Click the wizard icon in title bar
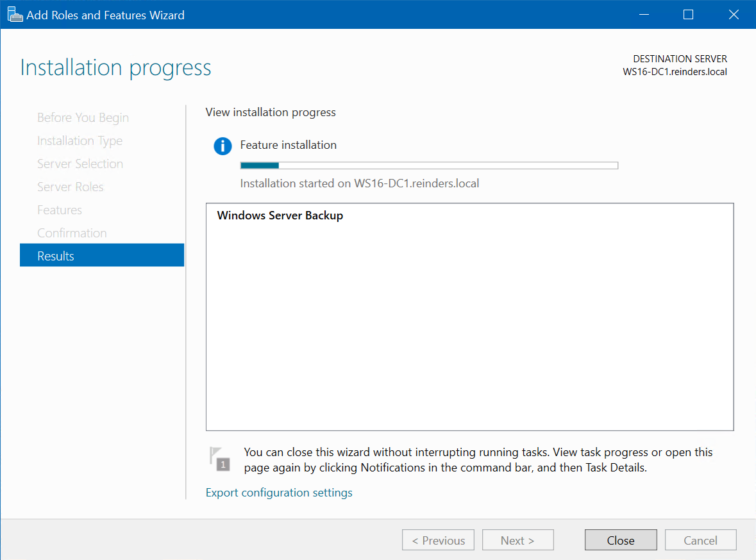Image resolution: width=756 pixels, height=560 pixels. pos(15,15)
